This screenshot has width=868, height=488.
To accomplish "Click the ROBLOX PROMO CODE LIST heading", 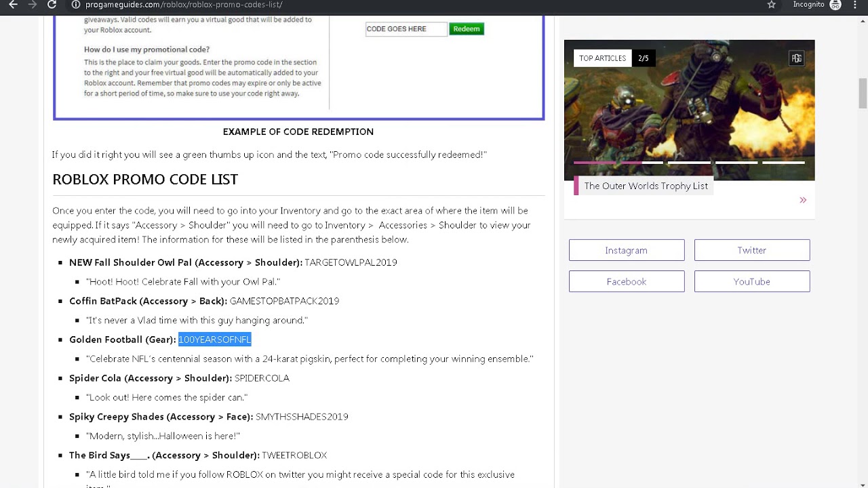I will pos(145,180).
